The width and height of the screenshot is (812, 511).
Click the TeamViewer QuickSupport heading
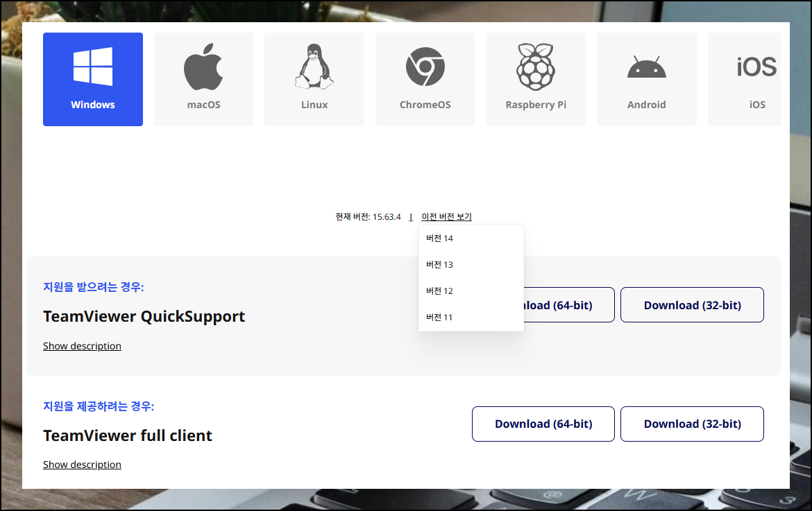[144, 316]
